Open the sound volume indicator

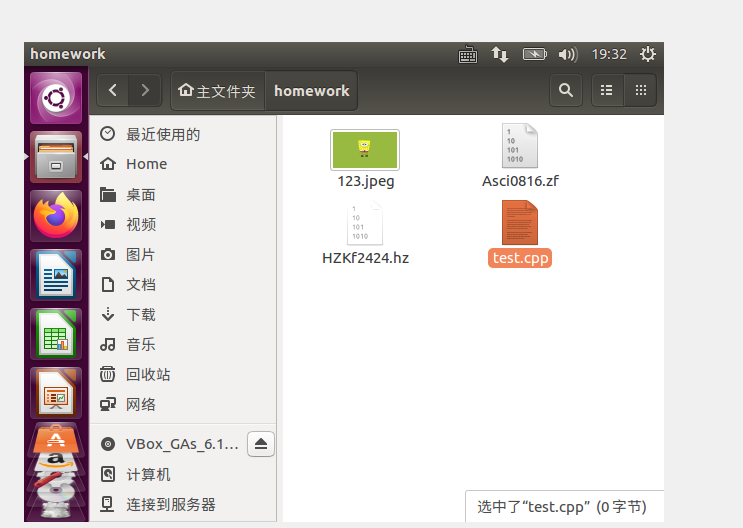pyautogui.click(x=568, y=55)
